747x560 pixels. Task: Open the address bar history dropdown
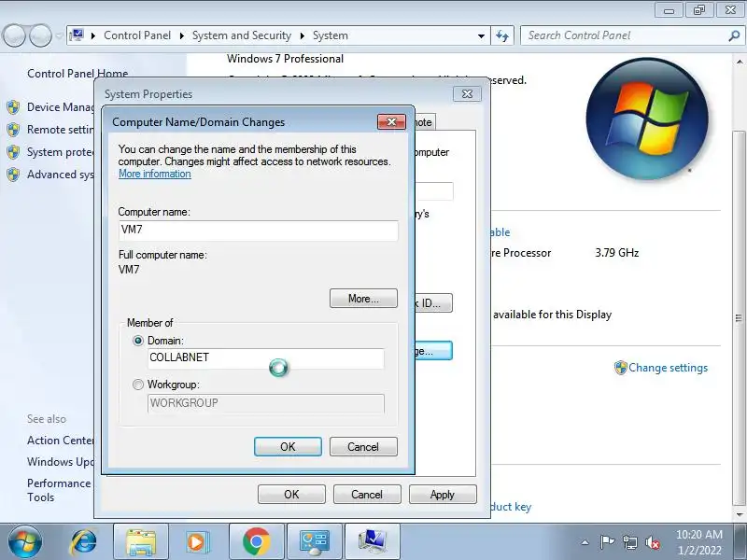481,35
